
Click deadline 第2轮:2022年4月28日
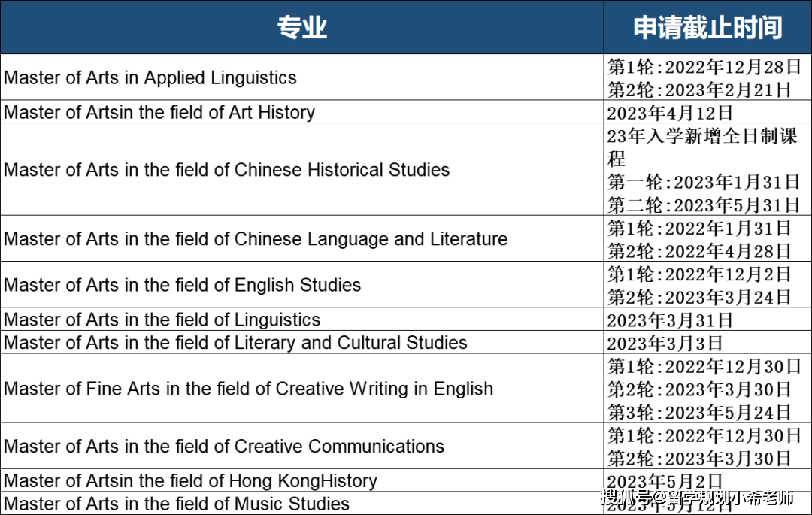(x=699, y=251)
